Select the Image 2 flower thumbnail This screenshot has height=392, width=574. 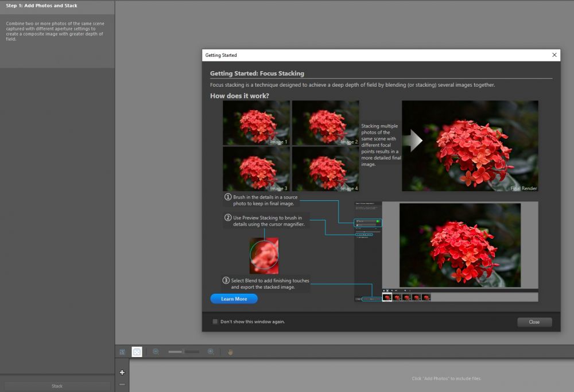click(325, 123)
